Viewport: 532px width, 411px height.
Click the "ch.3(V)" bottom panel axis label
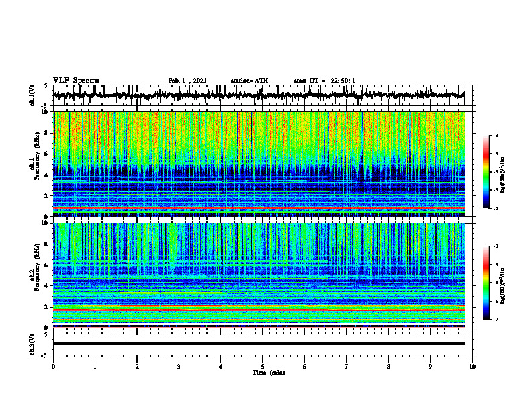[32, 345]
